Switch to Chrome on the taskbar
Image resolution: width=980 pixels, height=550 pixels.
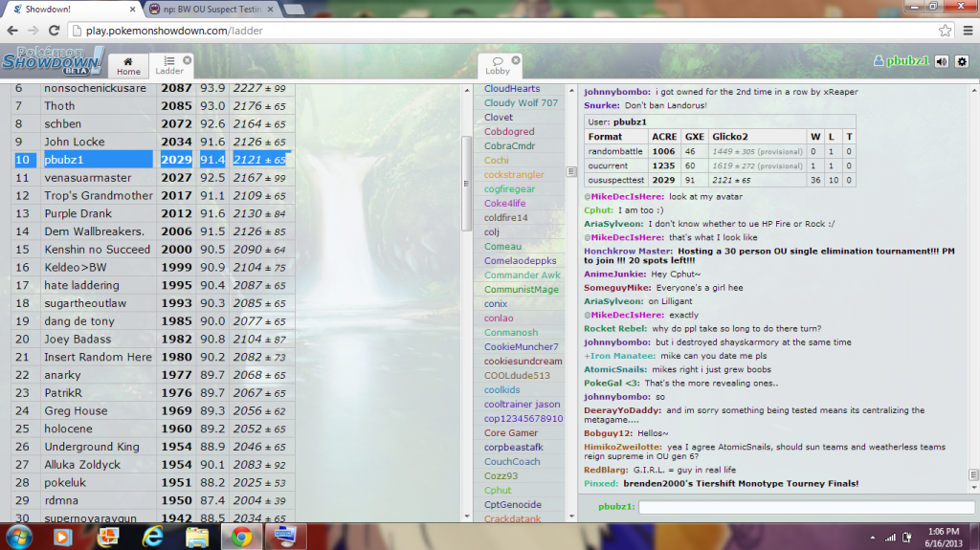pyautogui.click(x=241, y=537)
